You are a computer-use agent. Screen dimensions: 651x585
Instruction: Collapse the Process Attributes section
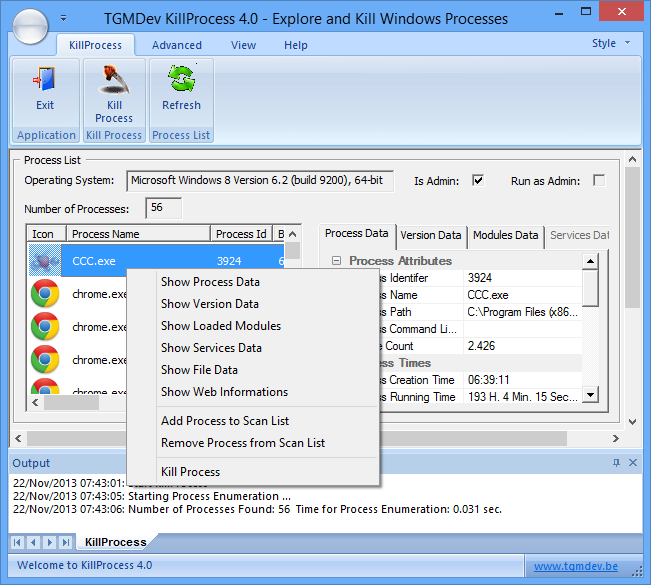(x=336, y=260)
